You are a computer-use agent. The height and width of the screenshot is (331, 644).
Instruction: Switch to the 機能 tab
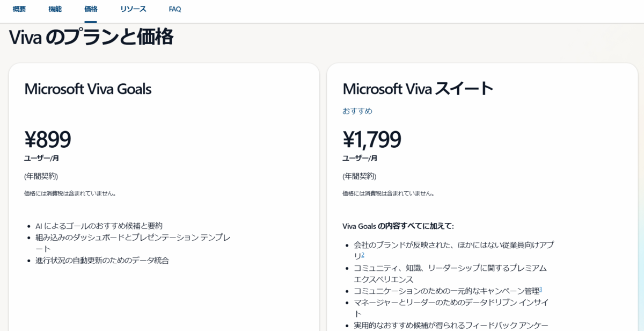tap(55, 9)
